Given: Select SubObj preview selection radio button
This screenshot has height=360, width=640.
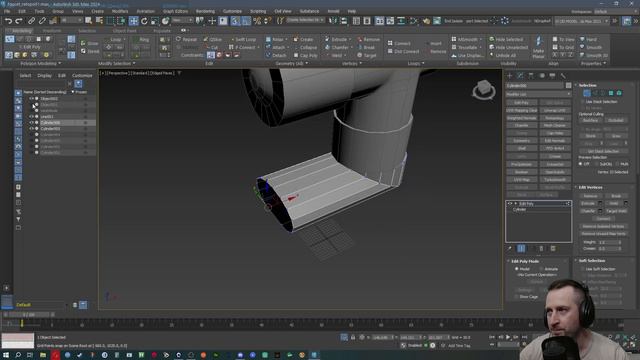Looking at the screenshot, I should pyautogui.click(x=598, y=164).
